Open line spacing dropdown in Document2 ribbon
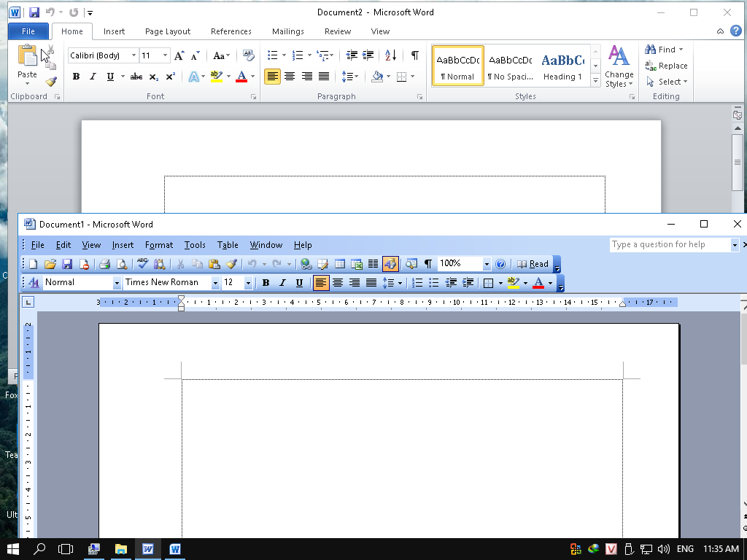 tap(350, 77)
